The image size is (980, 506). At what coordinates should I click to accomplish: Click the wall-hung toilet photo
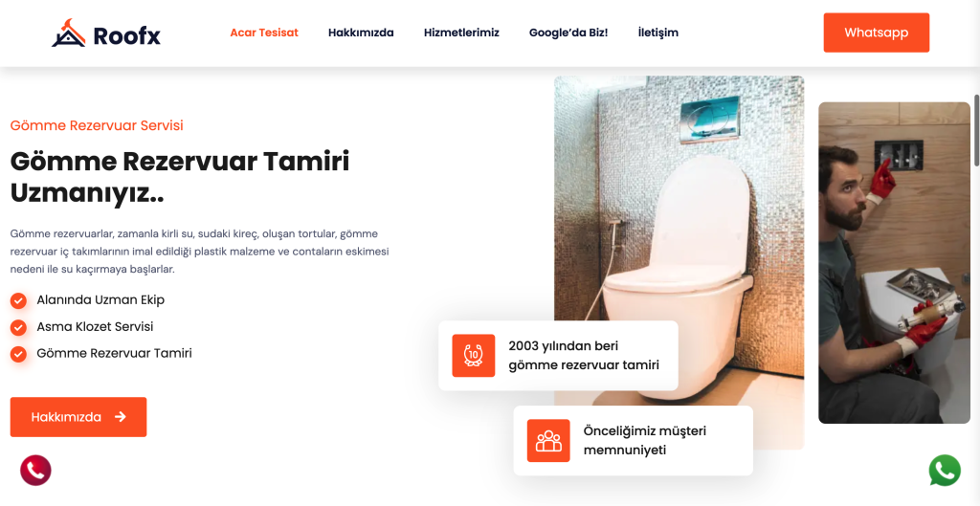[679, 262]
